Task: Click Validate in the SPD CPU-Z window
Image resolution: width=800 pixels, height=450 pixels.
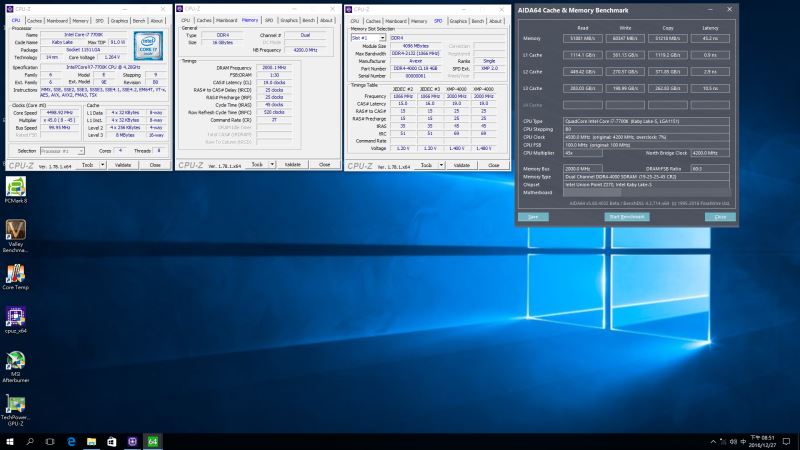Action: pos(462,165)
